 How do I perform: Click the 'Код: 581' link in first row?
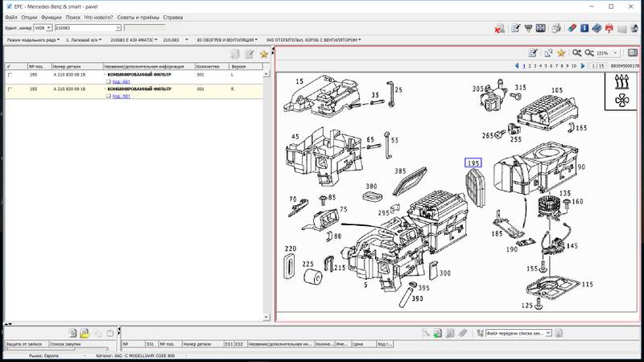pos(121,82)
